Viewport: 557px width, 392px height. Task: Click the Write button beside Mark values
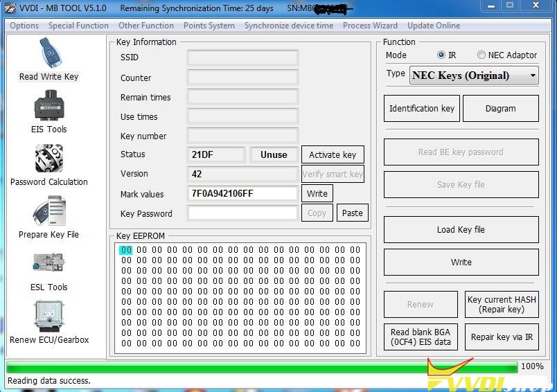[317, 193]
